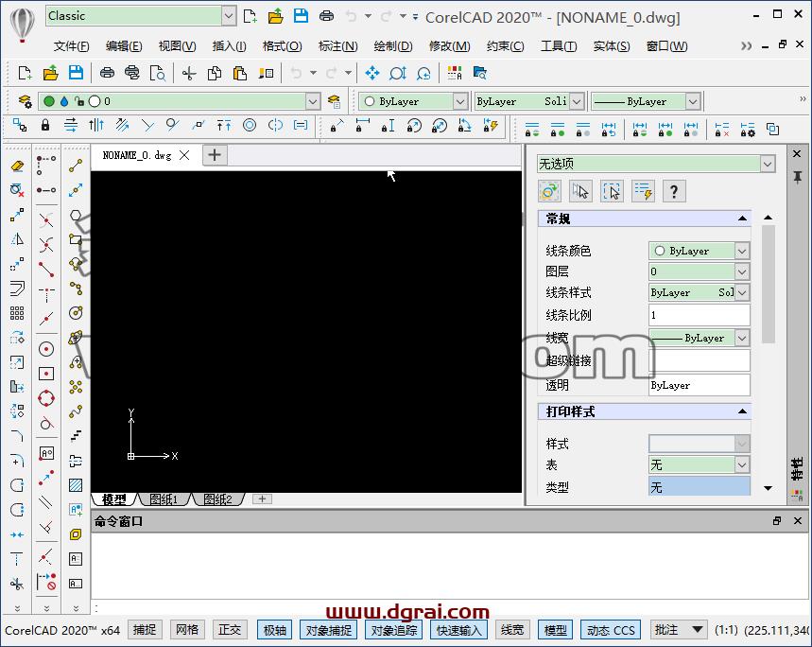Open the 无选项 selection dropdown in Properties
Screen dimensions: 812x647
(768, 165)
